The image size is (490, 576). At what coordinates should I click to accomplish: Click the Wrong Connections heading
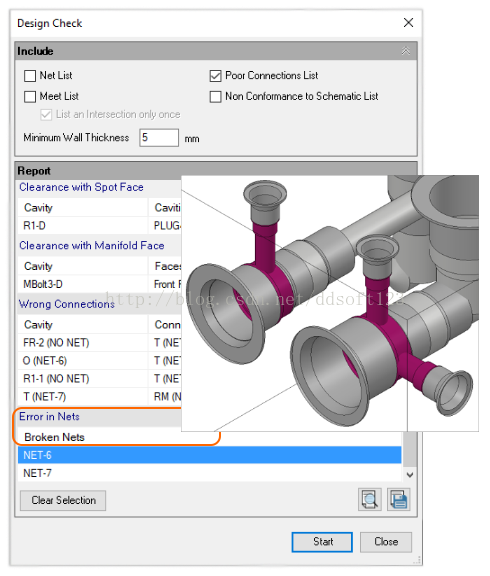point(66,304)
